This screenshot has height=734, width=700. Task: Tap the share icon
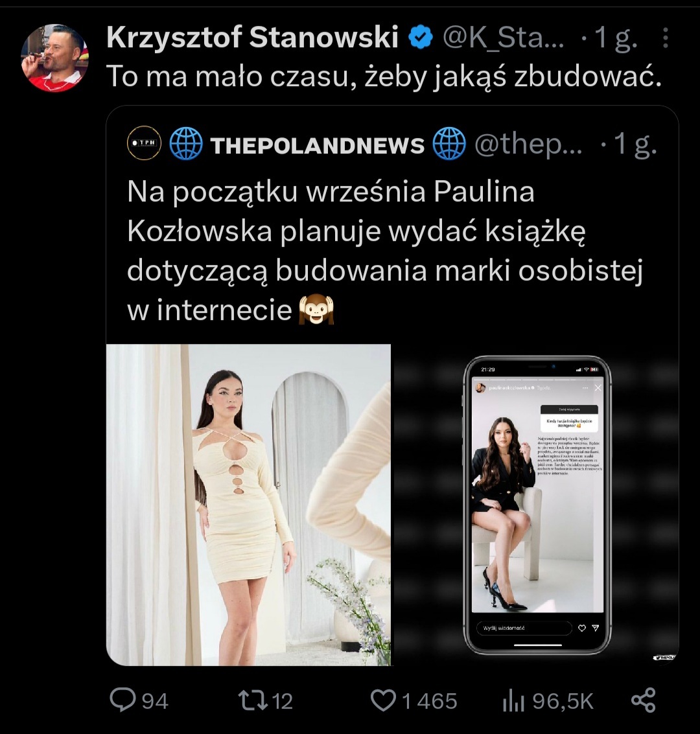(643, 700)
